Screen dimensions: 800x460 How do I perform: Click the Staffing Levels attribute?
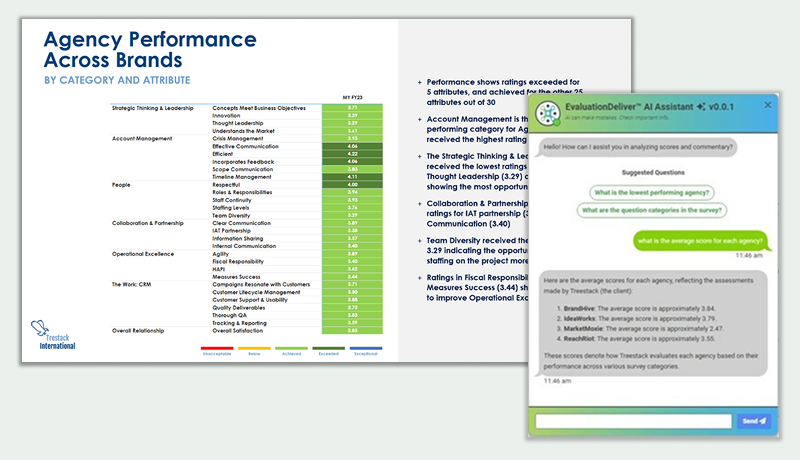coord(231,208)
